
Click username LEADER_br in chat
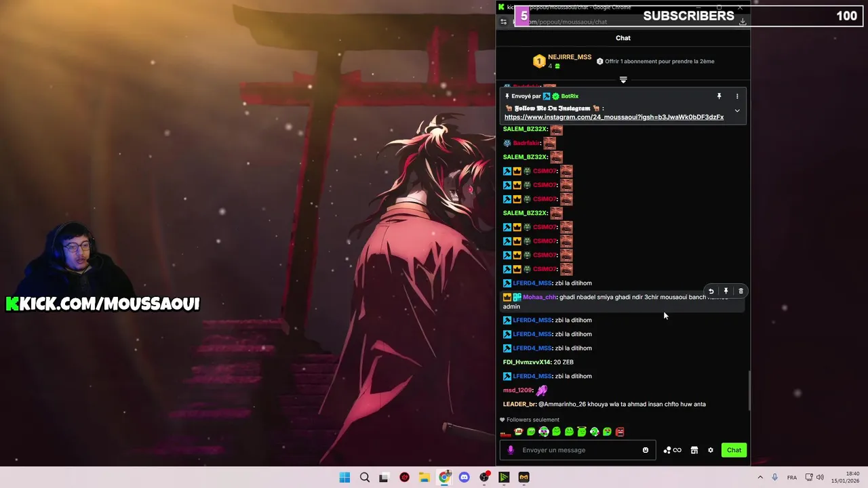(x=519, y=404)
